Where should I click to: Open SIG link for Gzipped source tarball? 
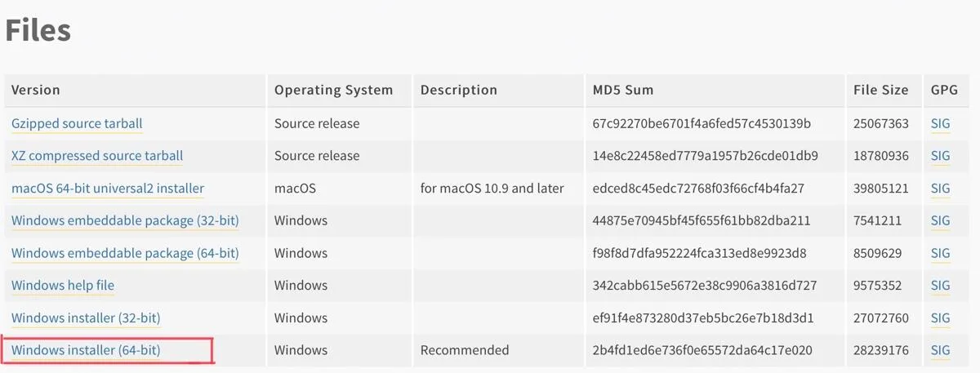[x=940, y=124]
